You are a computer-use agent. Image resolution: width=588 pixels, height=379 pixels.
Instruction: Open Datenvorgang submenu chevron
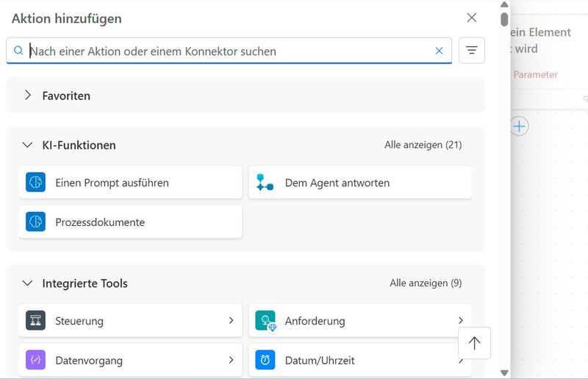tap(232, 360)
